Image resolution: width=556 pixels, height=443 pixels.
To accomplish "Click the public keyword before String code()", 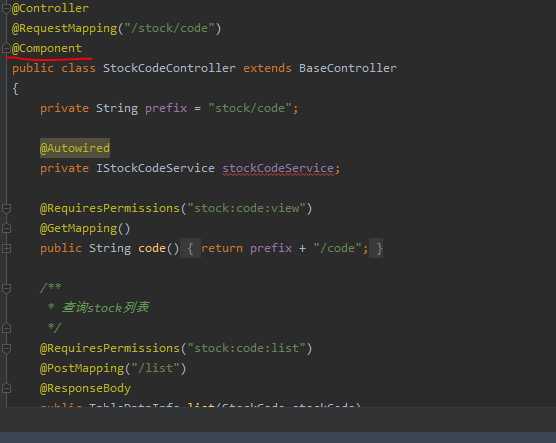I will point(61,248).
